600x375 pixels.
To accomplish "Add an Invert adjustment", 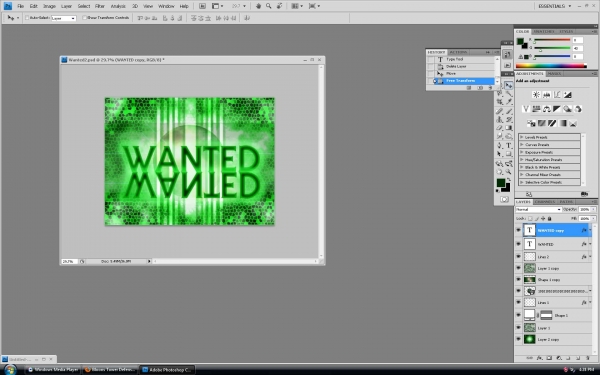I will click(531, 123).
